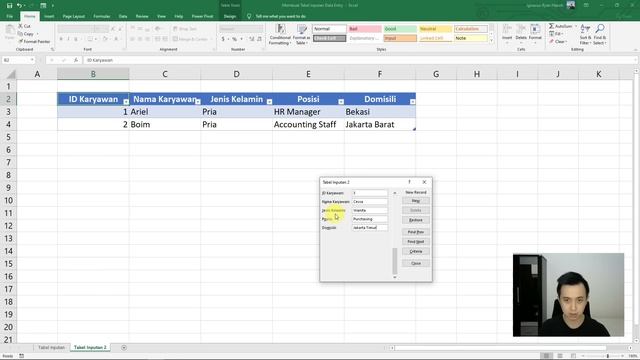Open the Fill command
The width and height of the screenshot is (640, 360).
tap(556, 34)
